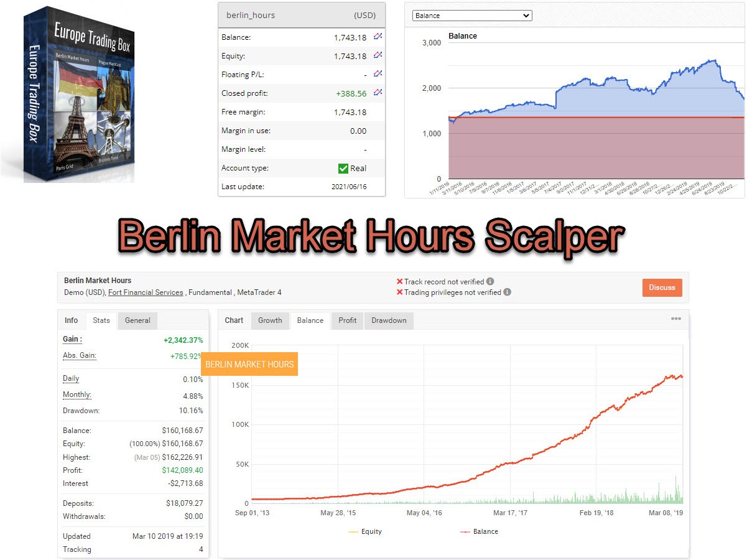747x560 pixels.
Task: Click the 2021/06/16 last update date
Action: (349, 187)
